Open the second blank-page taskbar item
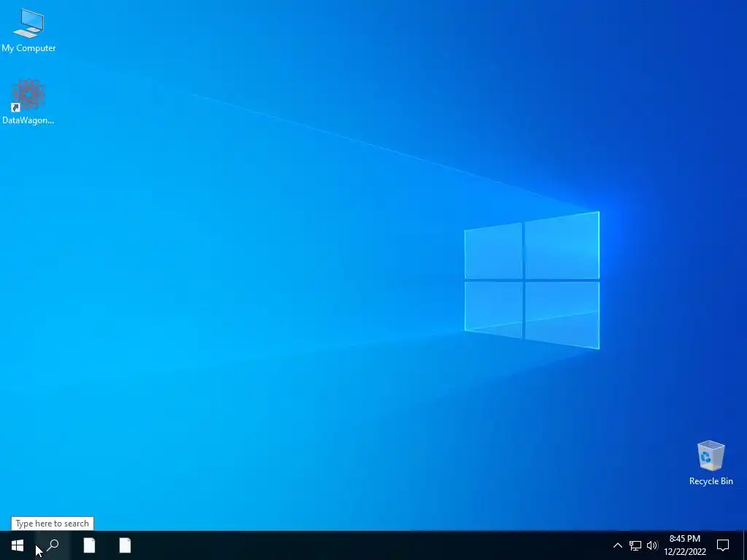 [125, 545]
